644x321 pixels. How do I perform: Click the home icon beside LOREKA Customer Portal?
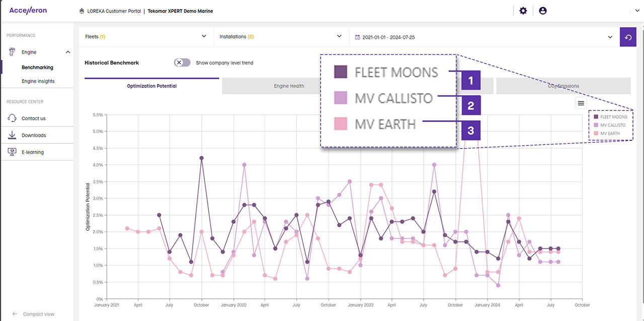click(x=82, y=11)
